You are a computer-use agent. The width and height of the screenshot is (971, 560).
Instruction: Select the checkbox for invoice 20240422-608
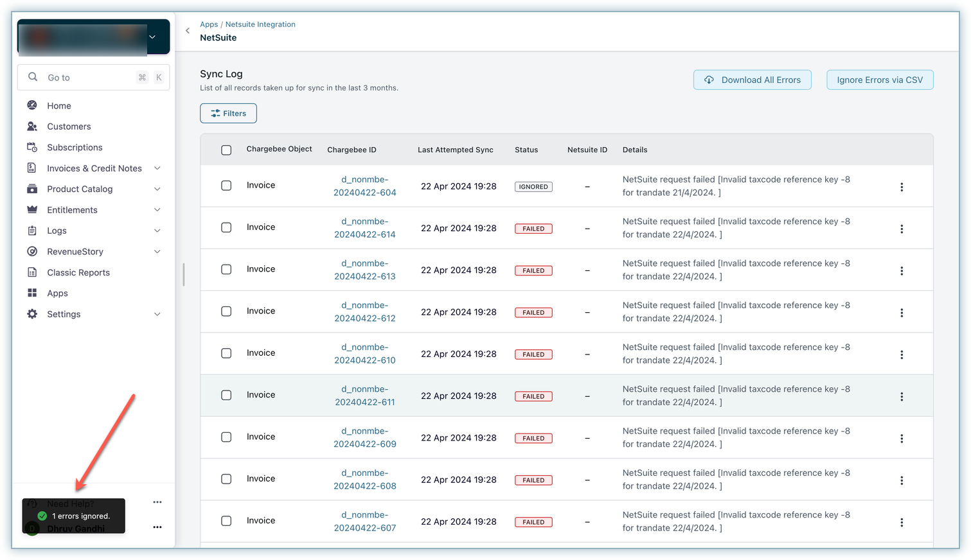pyautogui.click(x=226, y=479)
